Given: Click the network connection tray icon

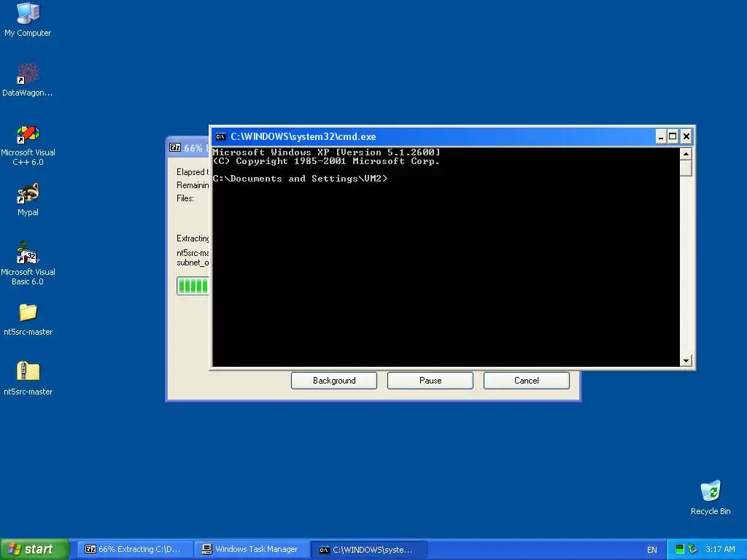Looking at the screenshot, I should [693, 549].
